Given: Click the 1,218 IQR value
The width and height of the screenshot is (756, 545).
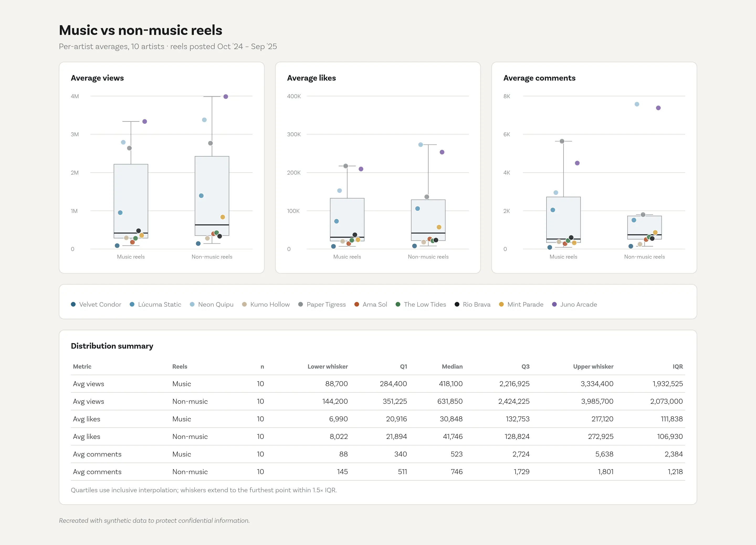Looking at the screenshot, I should coord(675,472).
